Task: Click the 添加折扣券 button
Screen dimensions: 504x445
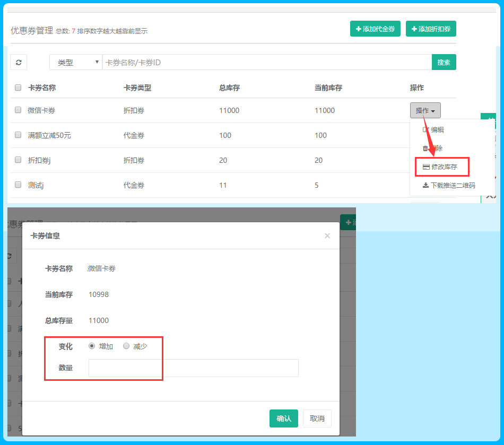Action: [431, 29]
